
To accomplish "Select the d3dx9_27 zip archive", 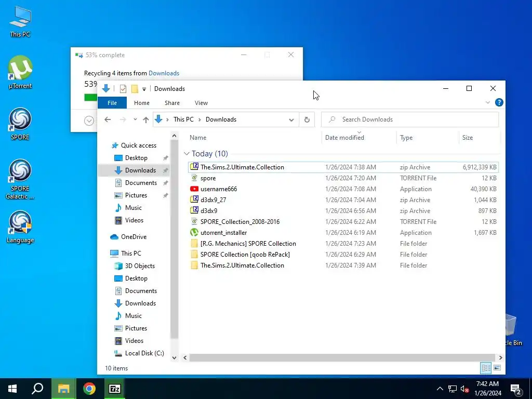I will [343, 200].
